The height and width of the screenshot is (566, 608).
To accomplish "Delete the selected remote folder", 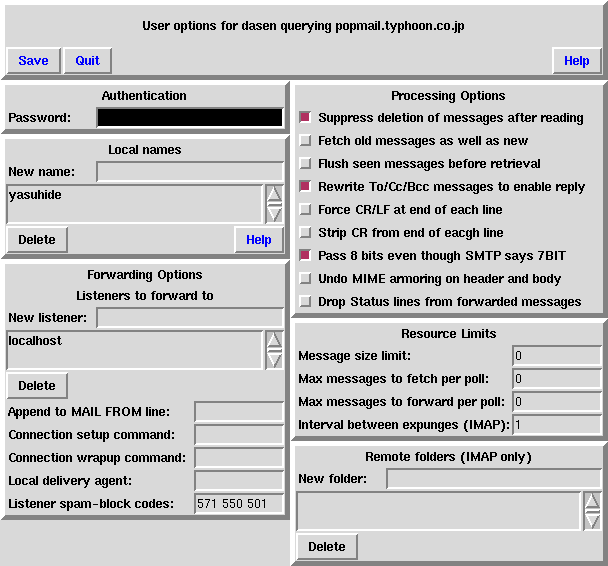I will tap(327, 547).
